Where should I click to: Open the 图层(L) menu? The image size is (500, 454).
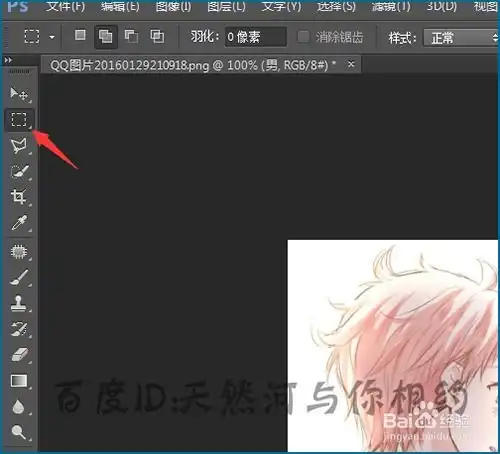[x=226, y=6]
